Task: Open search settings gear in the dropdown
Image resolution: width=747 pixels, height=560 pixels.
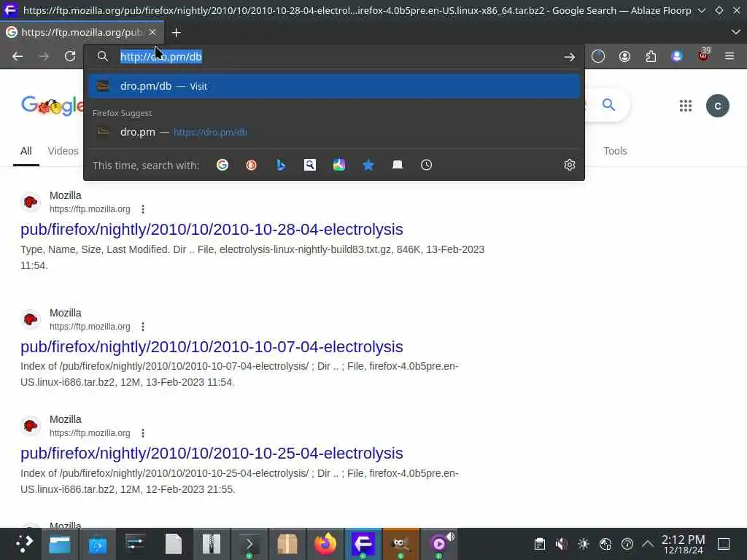Action: 569,165
